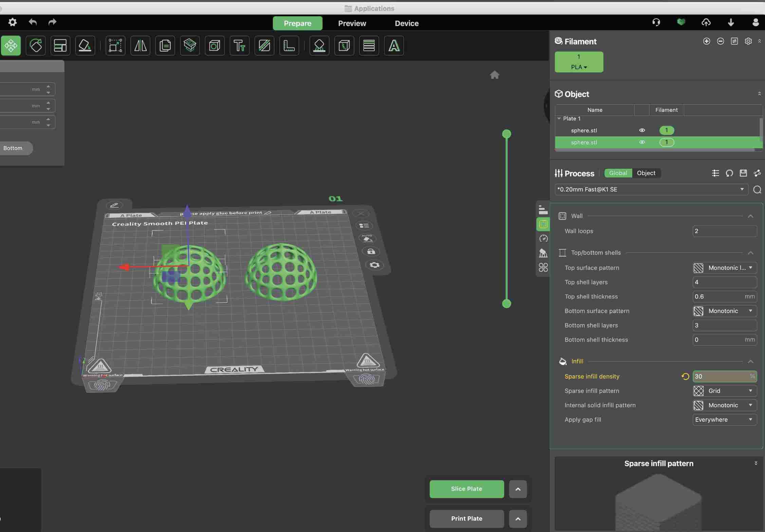The height and width of the screenshot is (532, 765).
Task: Open Internal solid infill pattern dropdown
Action: pyautogui.click(x=724, y=405)
